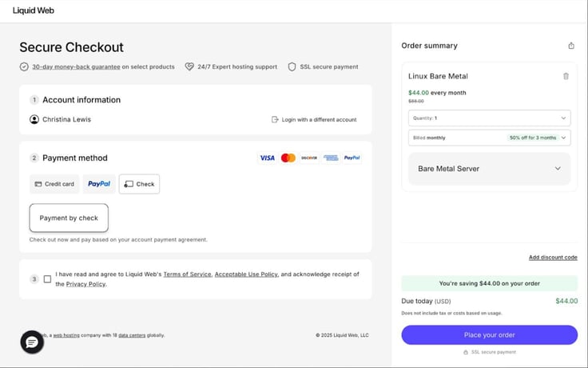Click the You're saving $44.00 banner
This screenshot has width=588, height=368.
[490, 283]
